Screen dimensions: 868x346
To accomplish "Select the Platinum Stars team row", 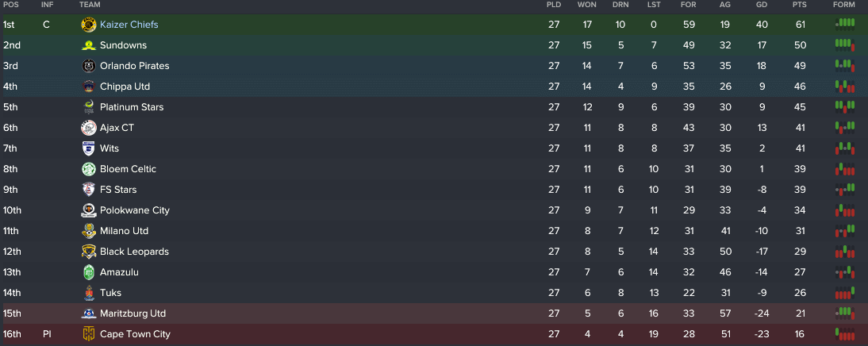I will click(x=434, y=107).
